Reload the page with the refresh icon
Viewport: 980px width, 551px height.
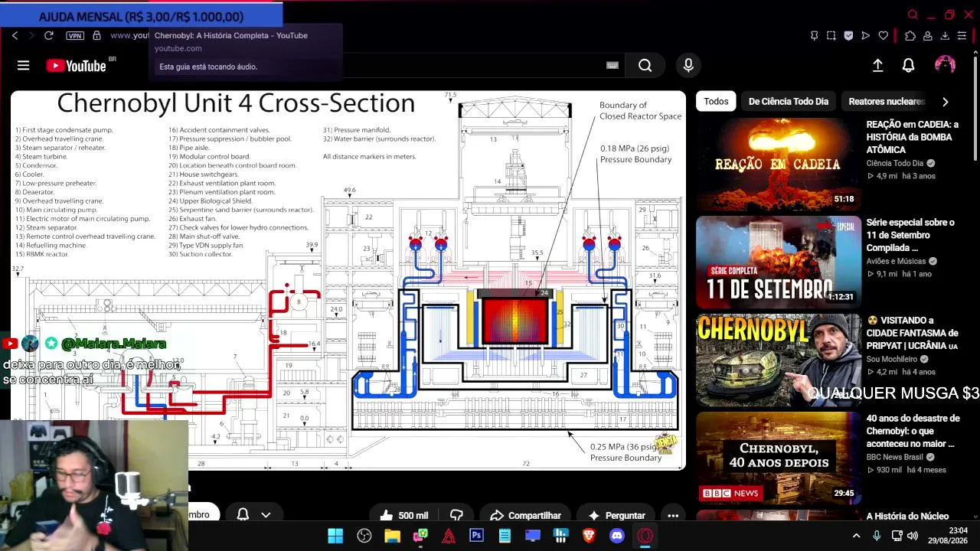pyautogui.click(x=49, y=35)
